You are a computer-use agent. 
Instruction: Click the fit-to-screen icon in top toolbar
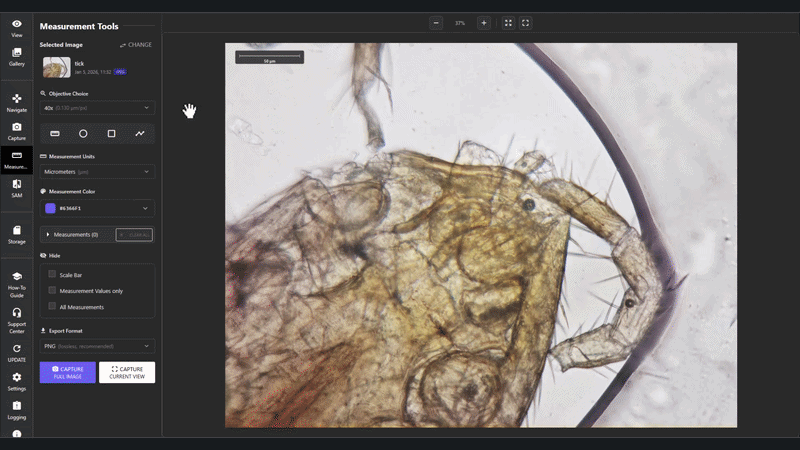(x=508, y=22)
